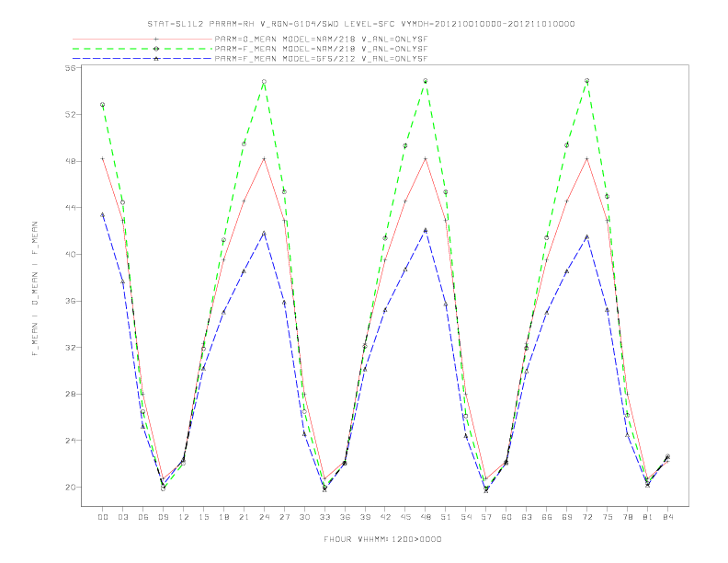Click y-axis label 32
Viewport: 728px width, 563px height.
point(71,348)
